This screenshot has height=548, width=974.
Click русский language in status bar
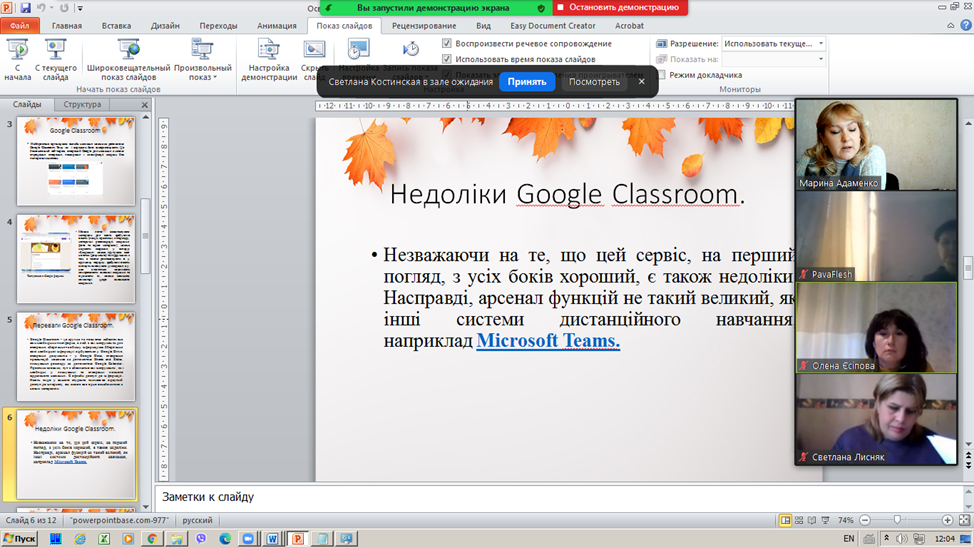pyautogui.click(x=197, y=520)
